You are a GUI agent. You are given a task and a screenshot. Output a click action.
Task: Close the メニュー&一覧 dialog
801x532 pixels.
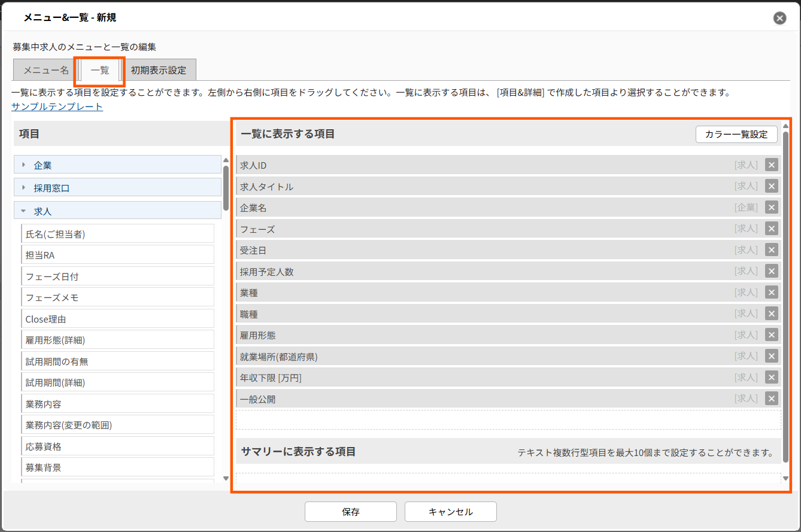[x=779, y=18]
